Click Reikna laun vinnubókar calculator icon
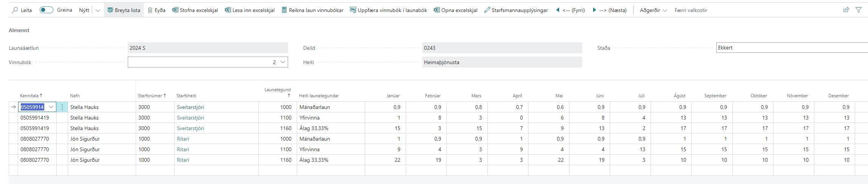This screenshot has height=184, width=868. (284, 10)
